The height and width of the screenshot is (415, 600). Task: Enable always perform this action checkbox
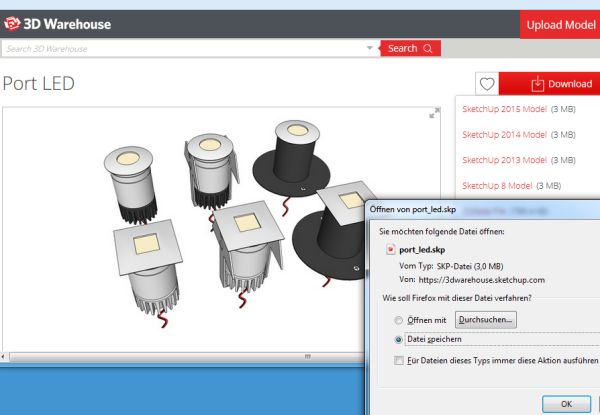(400, 360)
